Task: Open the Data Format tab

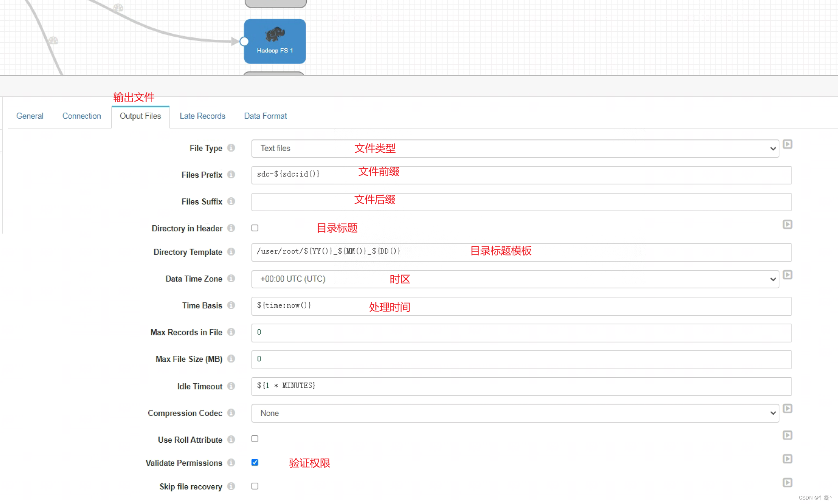Action: click(265, 116)
